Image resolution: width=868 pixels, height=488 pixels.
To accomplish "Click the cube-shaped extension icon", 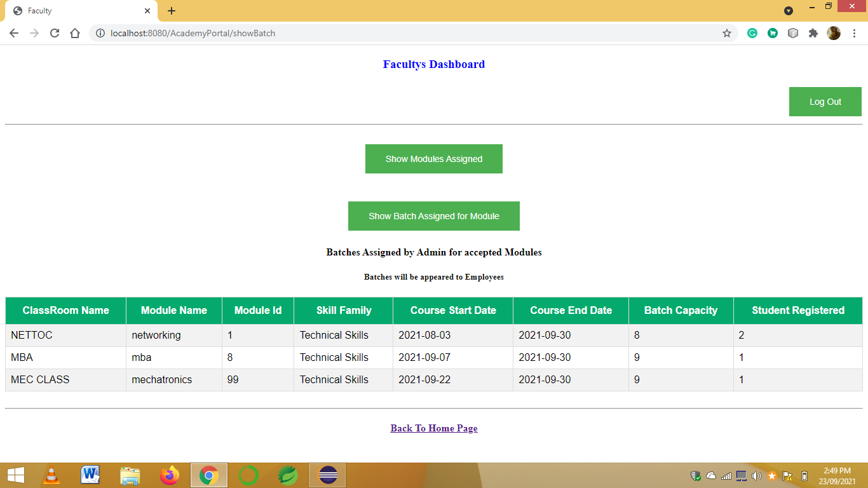I will click(793, 32).
